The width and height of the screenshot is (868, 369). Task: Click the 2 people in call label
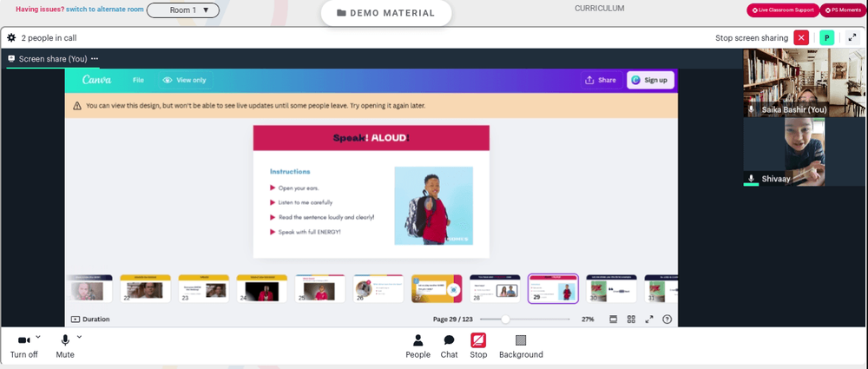click(49, 38)
